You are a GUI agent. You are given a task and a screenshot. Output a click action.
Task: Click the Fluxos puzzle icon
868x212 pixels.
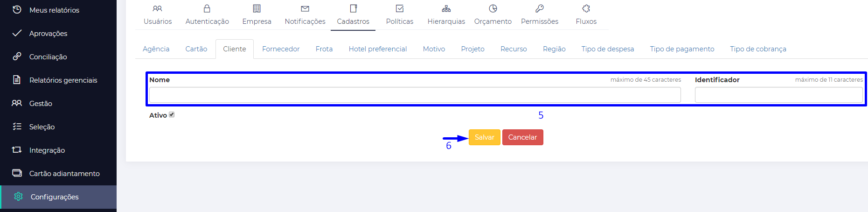click(x=586, y=8)
